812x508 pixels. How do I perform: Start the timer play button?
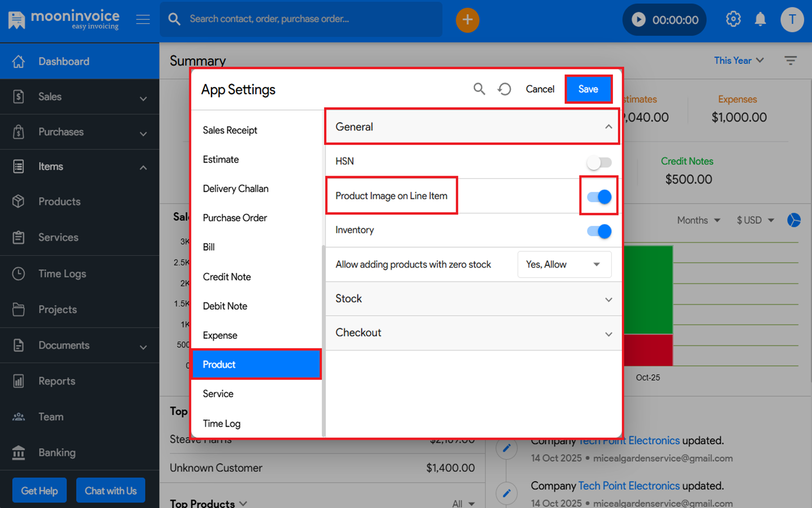tap(638, 20)
